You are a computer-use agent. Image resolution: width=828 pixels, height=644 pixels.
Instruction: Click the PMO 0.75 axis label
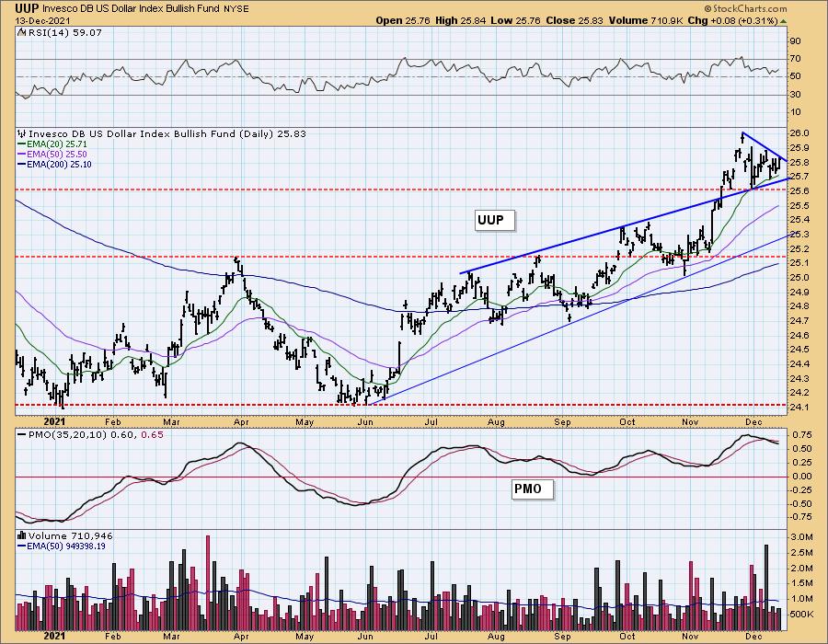point(801,435)
